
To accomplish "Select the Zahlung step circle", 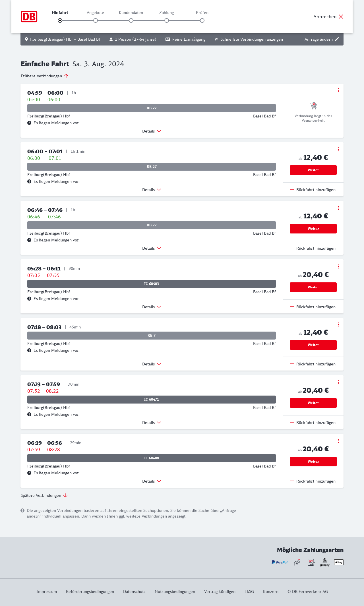I will 167,20.
